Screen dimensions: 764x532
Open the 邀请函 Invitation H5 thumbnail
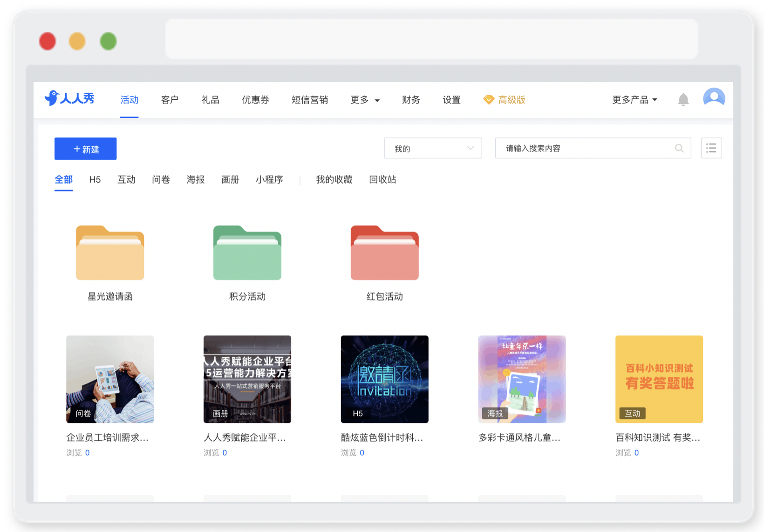click(385, 379)
